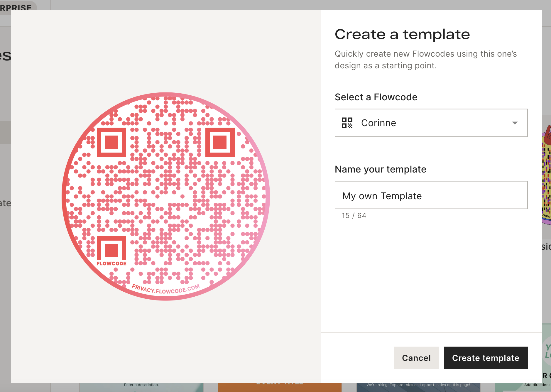Click the QR code icon beside Corinne

(x=347, y=123)
